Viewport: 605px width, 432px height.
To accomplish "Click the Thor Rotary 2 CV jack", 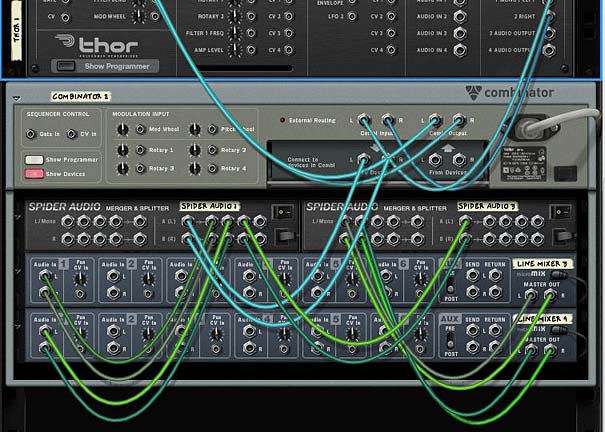I will pos(251,17).
